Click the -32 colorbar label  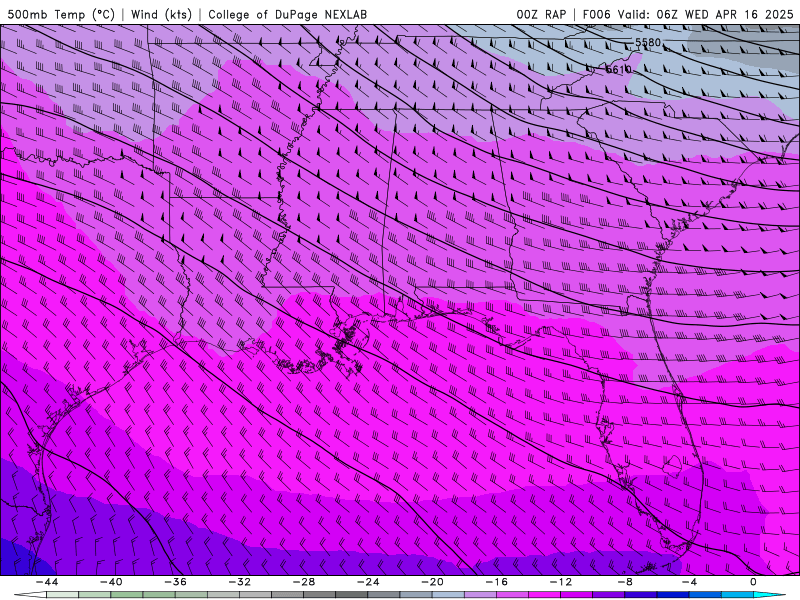tap(239, 582)
